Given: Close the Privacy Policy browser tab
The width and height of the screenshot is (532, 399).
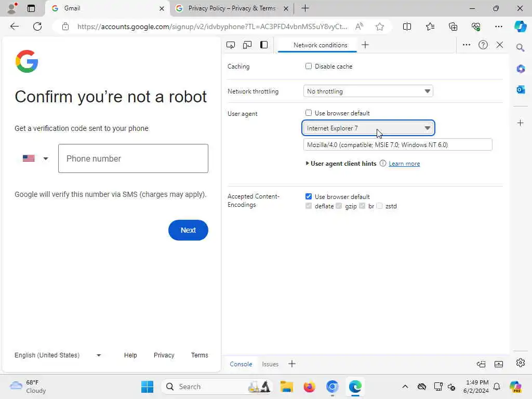Looking at the screenshot, I should 286,8.
